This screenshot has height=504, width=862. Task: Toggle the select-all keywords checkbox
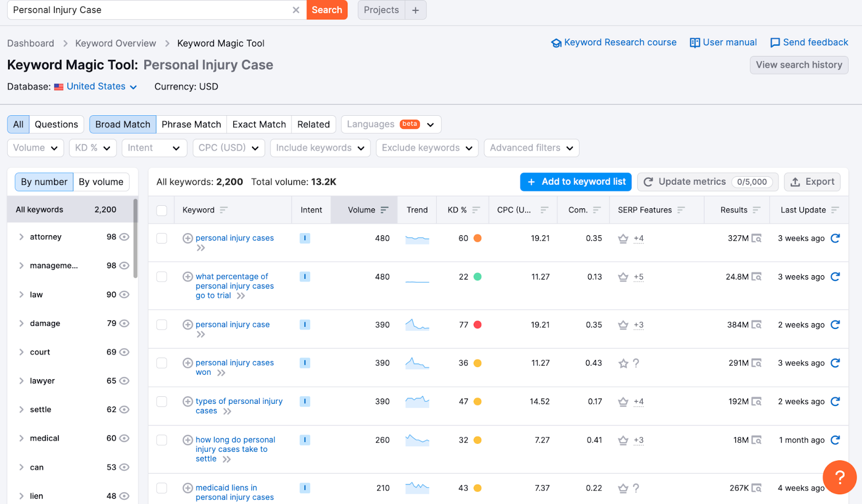(162, 210)
